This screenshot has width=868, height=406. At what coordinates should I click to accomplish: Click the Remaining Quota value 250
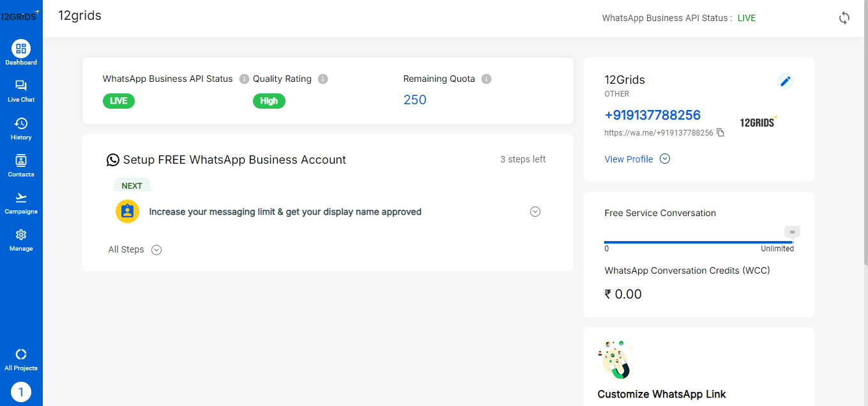tap(415, 100)
